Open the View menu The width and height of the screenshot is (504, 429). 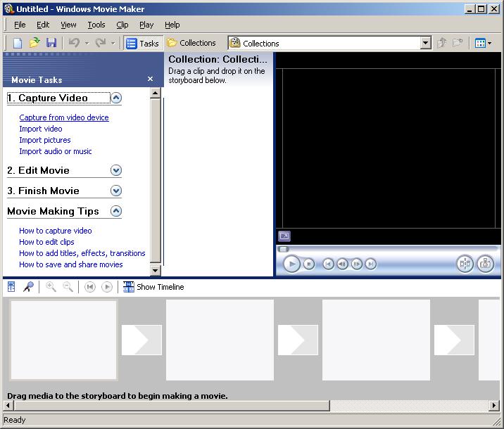pyautogui.click(x=68, y=25)
